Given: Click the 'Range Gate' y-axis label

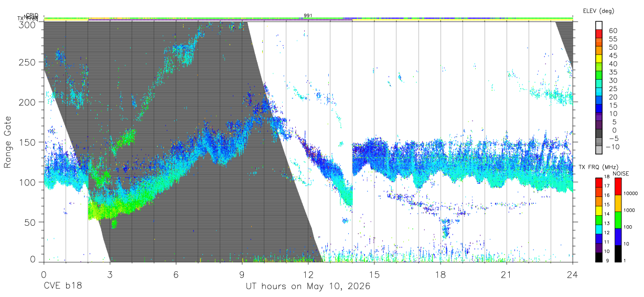Looking at the screenshot, I should coord(8,142).
